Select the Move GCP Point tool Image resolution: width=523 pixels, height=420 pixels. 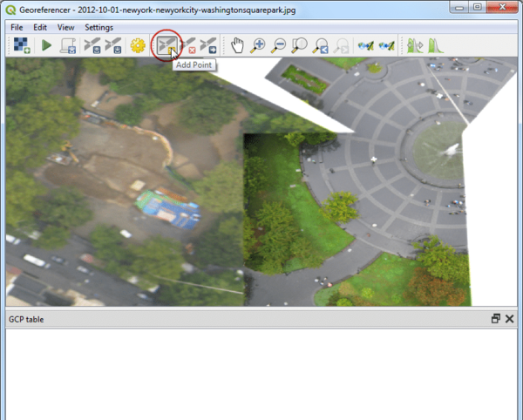pos(208,45)
